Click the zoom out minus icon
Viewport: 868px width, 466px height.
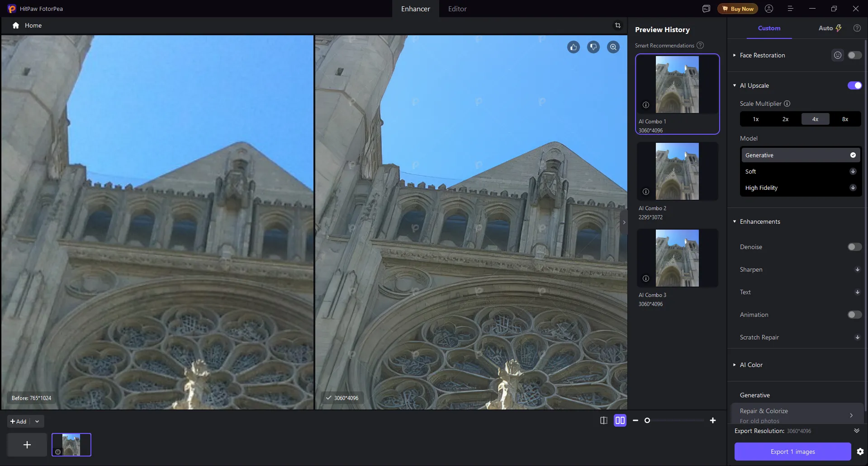[636, 420]
